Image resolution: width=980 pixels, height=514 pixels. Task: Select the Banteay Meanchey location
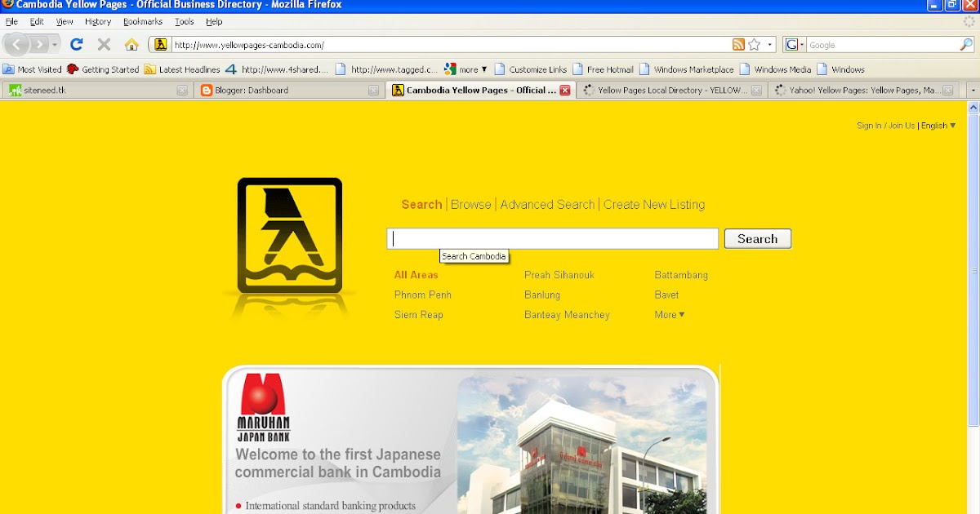click(567, 315)
